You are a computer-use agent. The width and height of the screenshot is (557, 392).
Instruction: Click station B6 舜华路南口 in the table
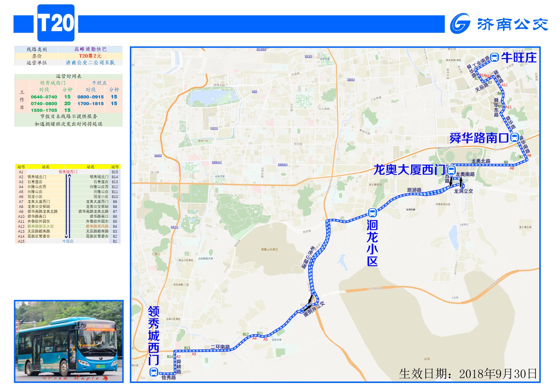click(x=99, y=216)
